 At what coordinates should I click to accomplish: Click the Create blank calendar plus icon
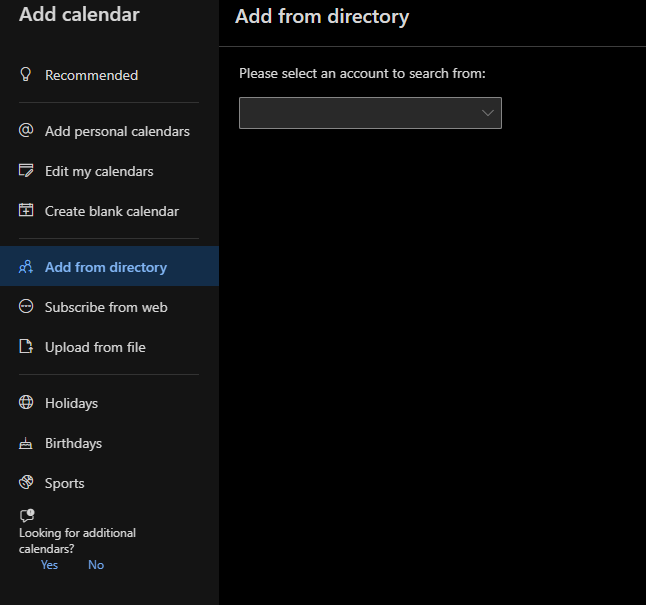coord(26,211)
